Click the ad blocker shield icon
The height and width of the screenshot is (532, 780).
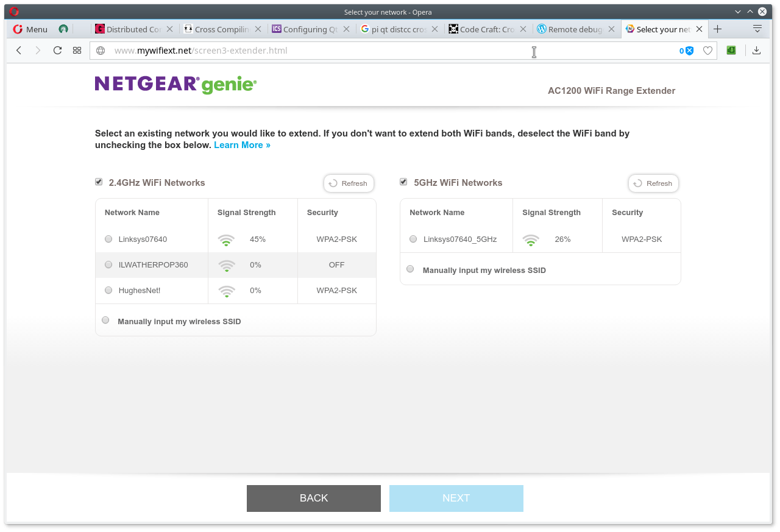(x=689, y=51)
